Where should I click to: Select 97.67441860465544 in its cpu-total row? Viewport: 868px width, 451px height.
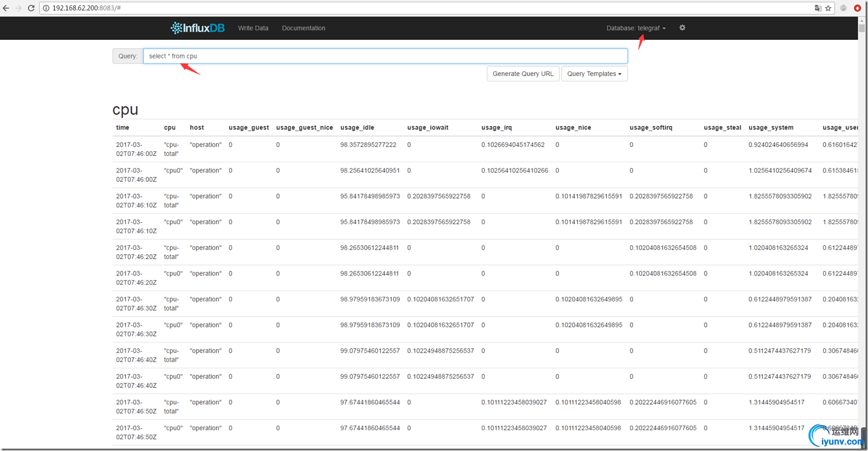coord(370,402)
